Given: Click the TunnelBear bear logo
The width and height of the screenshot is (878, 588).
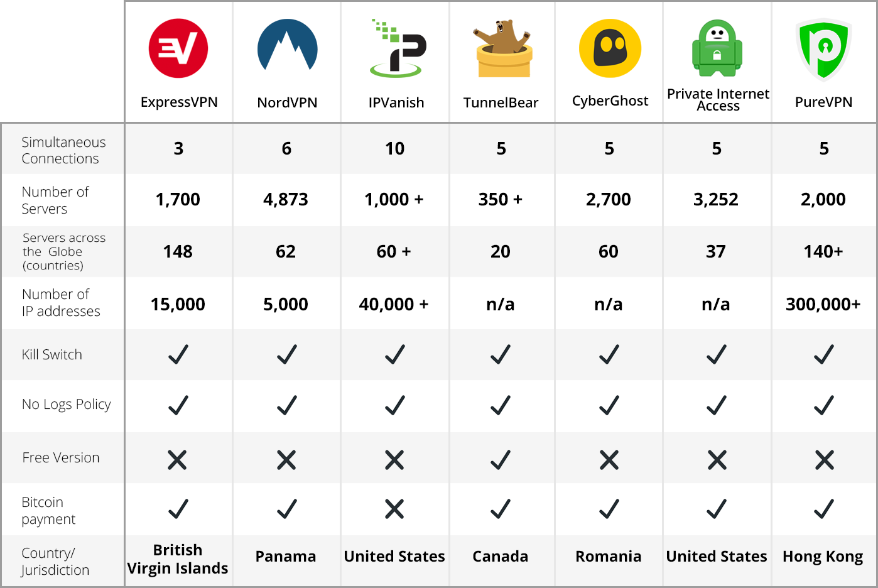Looking at the screenshot, I should (503, 48).
